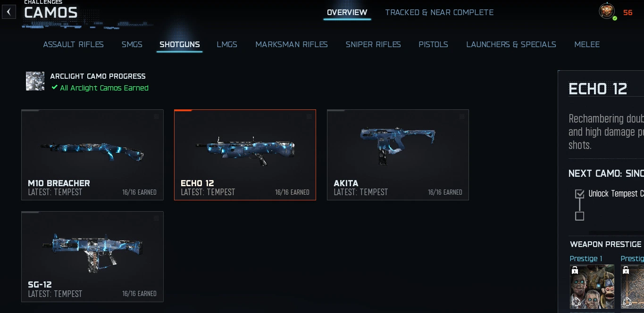The image size is (644, 313).
Task: Click the grid icon on SG-12 card
Action: (156, 218)
